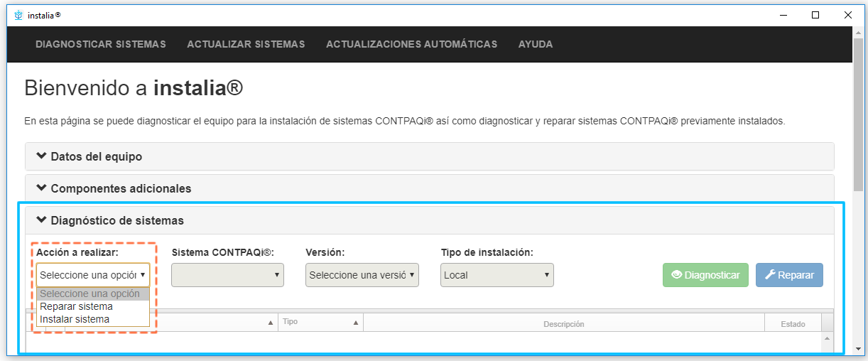
Task: Collapse the Diagnóstico de sistemas section
Action: (x=429, y=220)
